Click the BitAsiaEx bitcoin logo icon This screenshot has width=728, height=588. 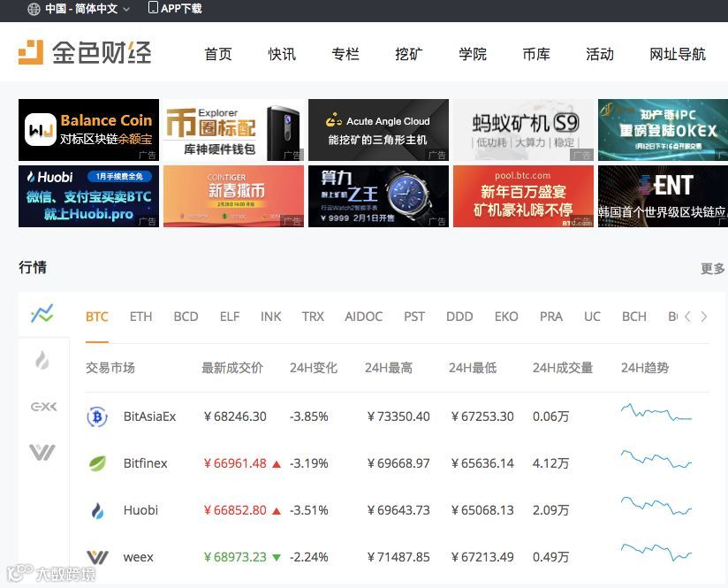coord(97,416)
